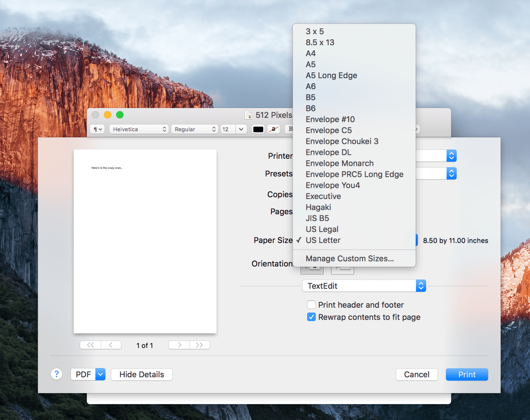
Task: Select 8.5 x 13 paper size
Action: pos(354,42)
